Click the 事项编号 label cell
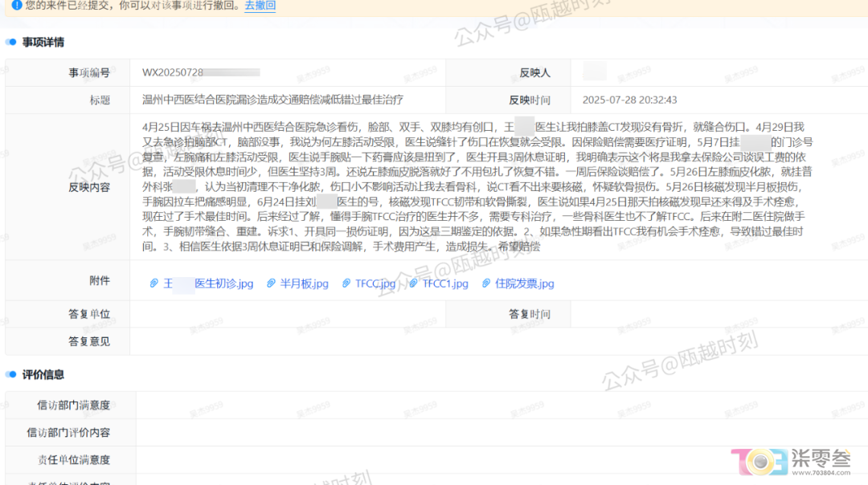 [68, 72]
